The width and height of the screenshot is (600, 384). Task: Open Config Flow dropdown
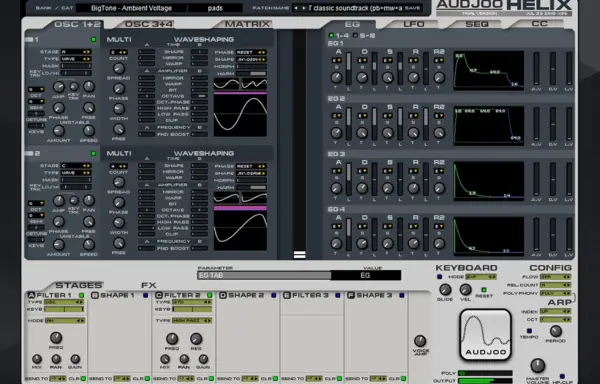[555, 277]
